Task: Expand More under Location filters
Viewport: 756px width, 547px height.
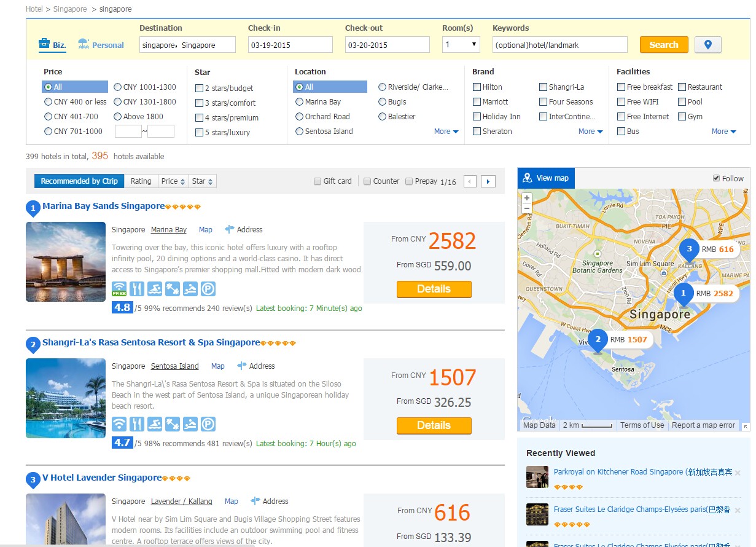Action: coord(446,131)
